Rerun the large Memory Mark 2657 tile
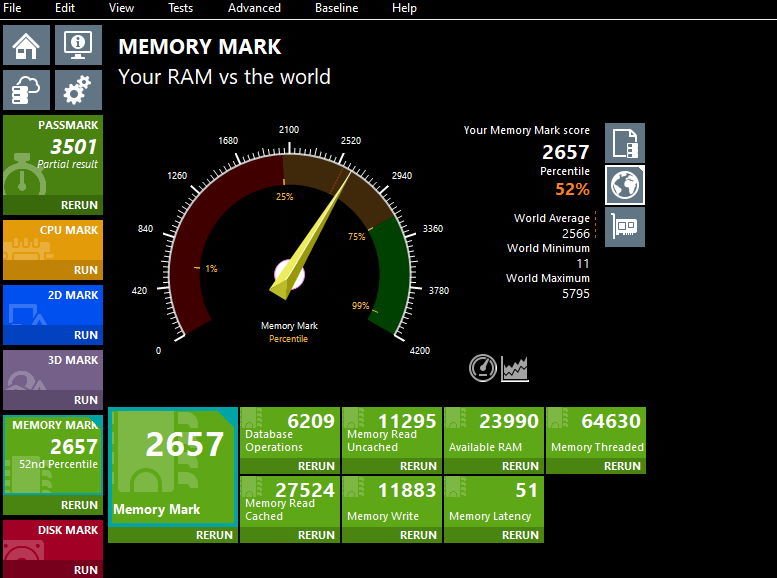Image resolution: width=777 pixels, height=578 pixels. click(x=214, y=535)
